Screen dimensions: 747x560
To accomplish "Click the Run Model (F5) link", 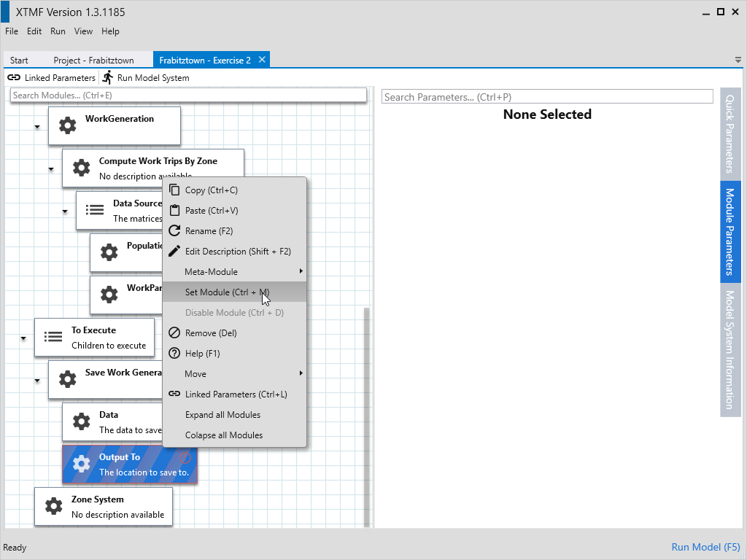I will [705, 547].
